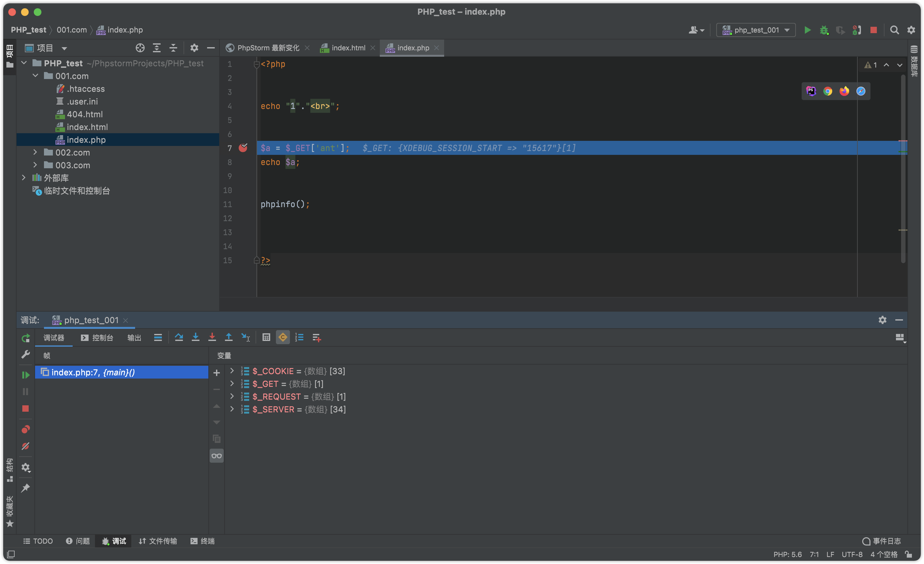Click Force Step Into red arrow
This screenshot has height=564, width=924.
click(212, 337)
